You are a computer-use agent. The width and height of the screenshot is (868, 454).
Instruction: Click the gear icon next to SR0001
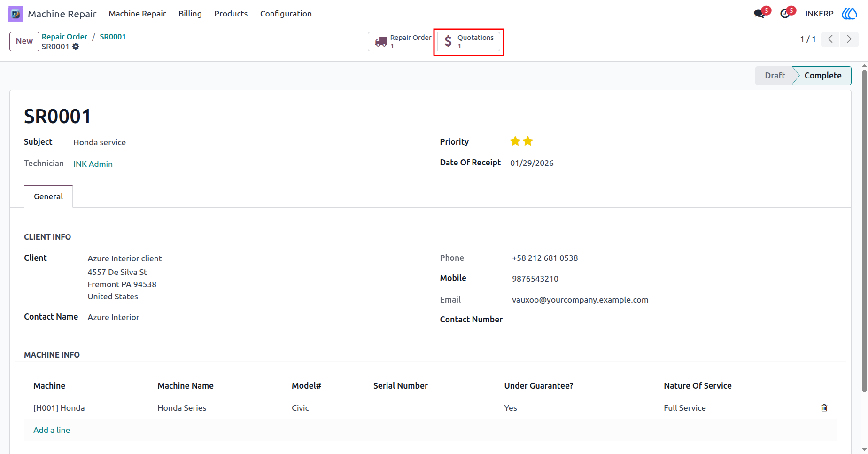pos(76,47)
